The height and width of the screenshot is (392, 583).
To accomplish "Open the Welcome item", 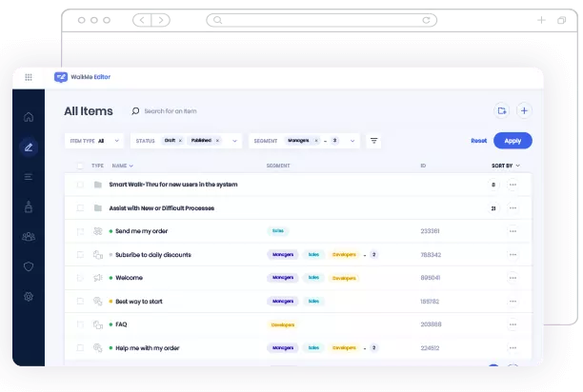I will tap(129, 278).
